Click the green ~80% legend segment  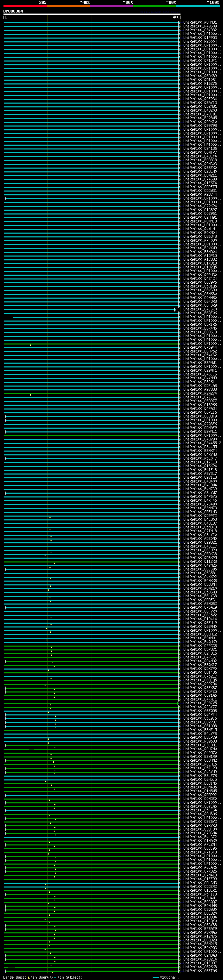point(154,6)
